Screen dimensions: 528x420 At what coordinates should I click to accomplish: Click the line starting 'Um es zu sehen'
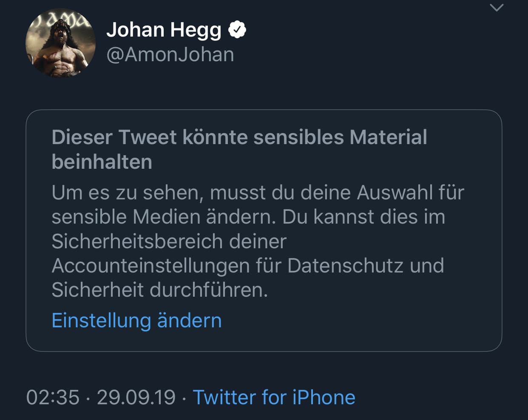pyautogui.click(x=258, y=193)
